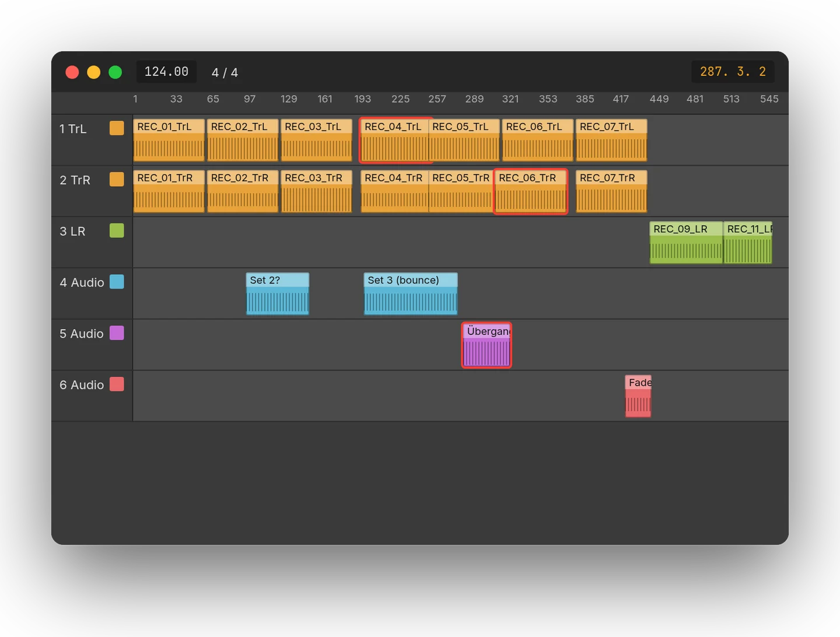Click the 1 TrL track name

(73, 129)
